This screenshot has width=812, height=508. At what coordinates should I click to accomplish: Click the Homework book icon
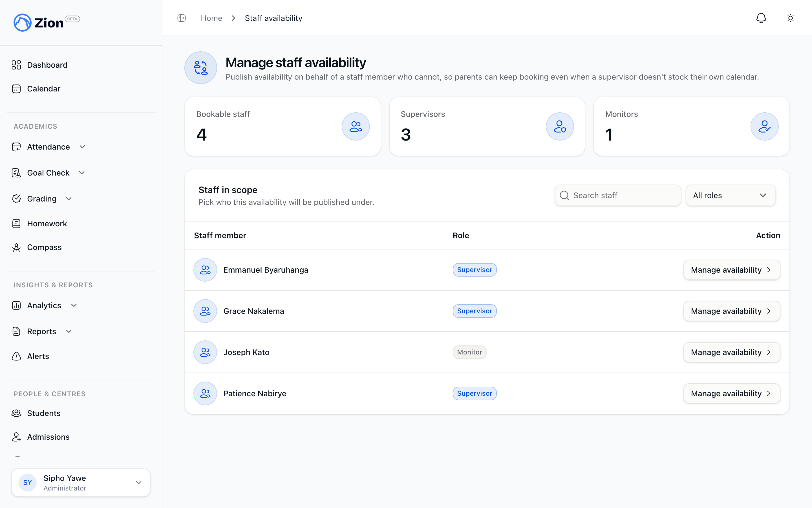click(x=16, y=224)
